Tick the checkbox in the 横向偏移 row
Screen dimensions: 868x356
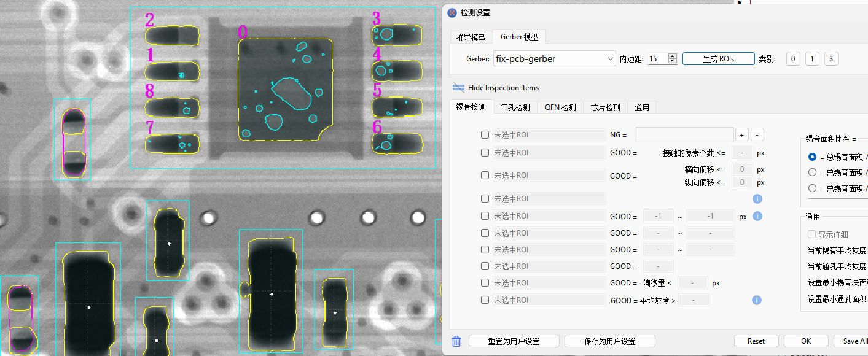tap(485, 176)
